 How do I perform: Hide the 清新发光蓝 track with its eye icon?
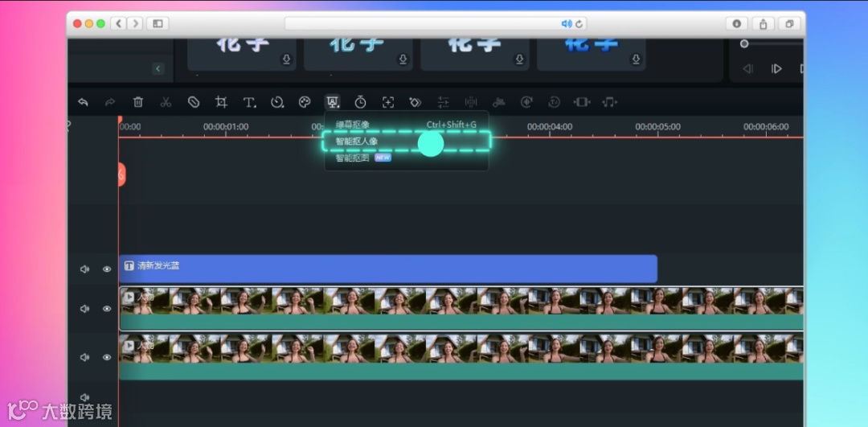pos(107,269)
